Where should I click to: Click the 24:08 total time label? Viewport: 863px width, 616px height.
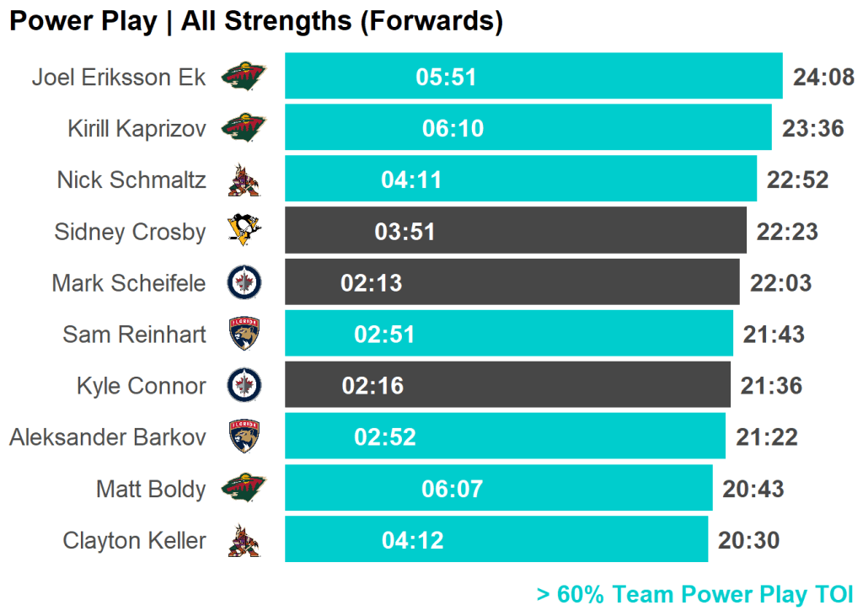pos(823,78)
